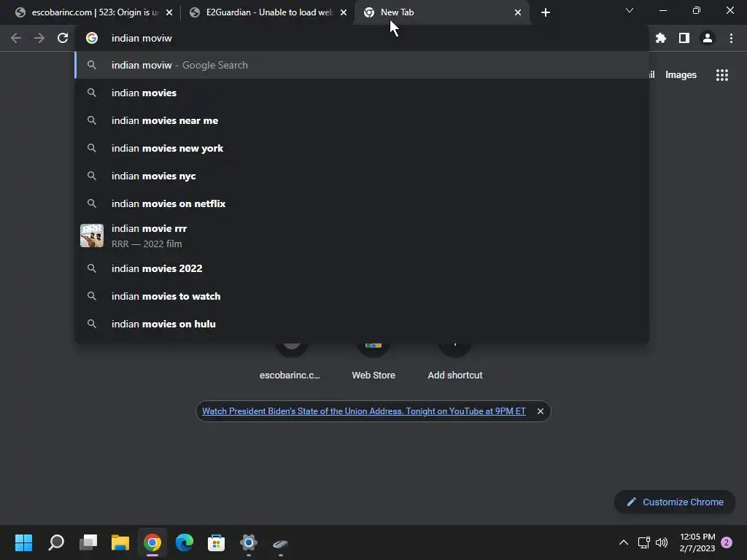Image resolution: width=747 pixels, height=560 pixels.
Task: Open File Explorer from the taskbar
Action: tap(120, 542)
